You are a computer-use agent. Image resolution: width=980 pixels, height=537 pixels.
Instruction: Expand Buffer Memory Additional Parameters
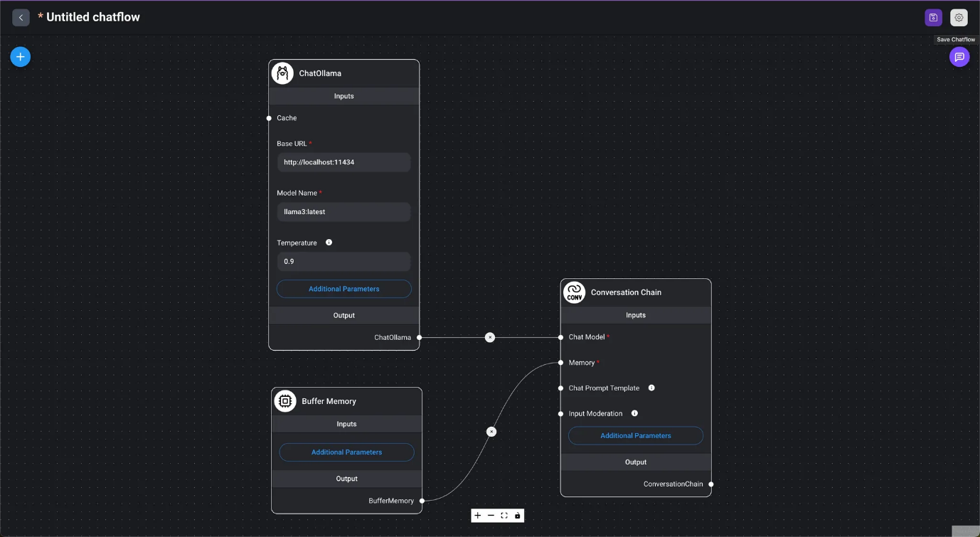pos(346,452)
